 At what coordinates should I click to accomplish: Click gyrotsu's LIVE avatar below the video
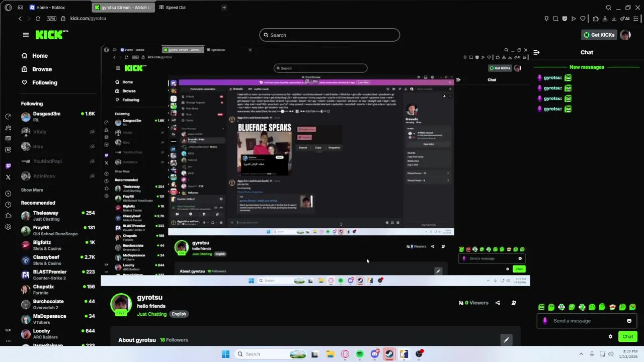click(x=121, y=304)
